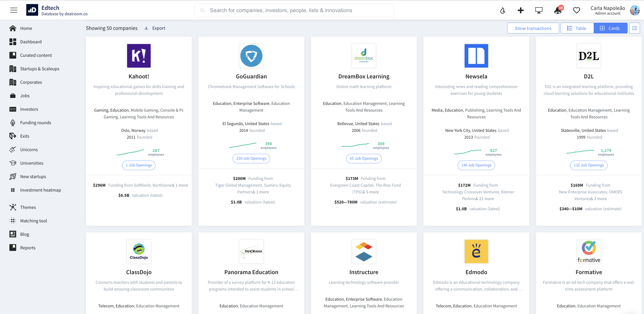Switch to Table view
The width and height of the screenshot is (644, 314).
pos(577,28)
